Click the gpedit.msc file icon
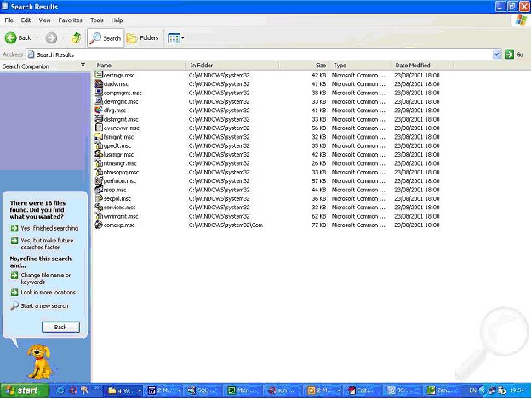Viewport: 532px width, 399px height. (x=99, y=145)
